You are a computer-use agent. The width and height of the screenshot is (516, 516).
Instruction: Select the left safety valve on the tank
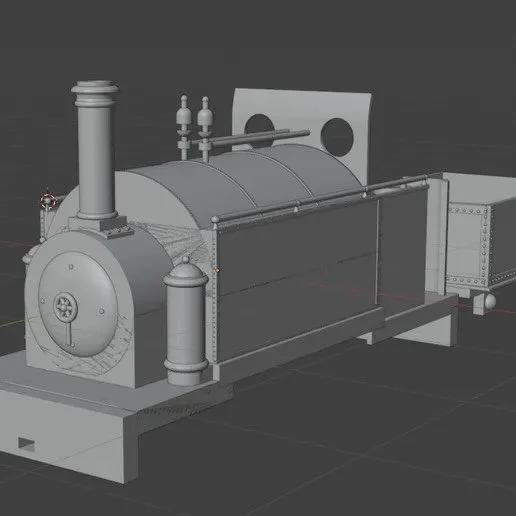tap(184, 128)
